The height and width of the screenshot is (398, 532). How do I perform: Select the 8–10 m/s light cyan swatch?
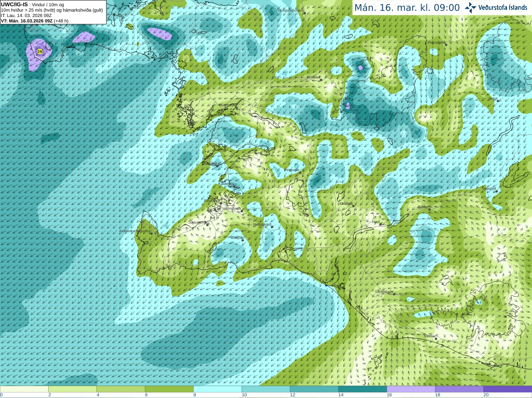point(217,389)
